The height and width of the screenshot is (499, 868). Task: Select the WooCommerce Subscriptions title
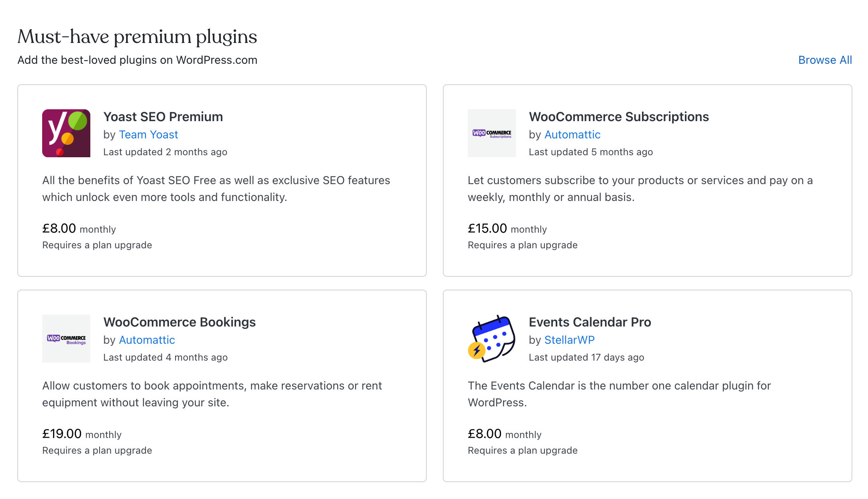coord(619,117)
